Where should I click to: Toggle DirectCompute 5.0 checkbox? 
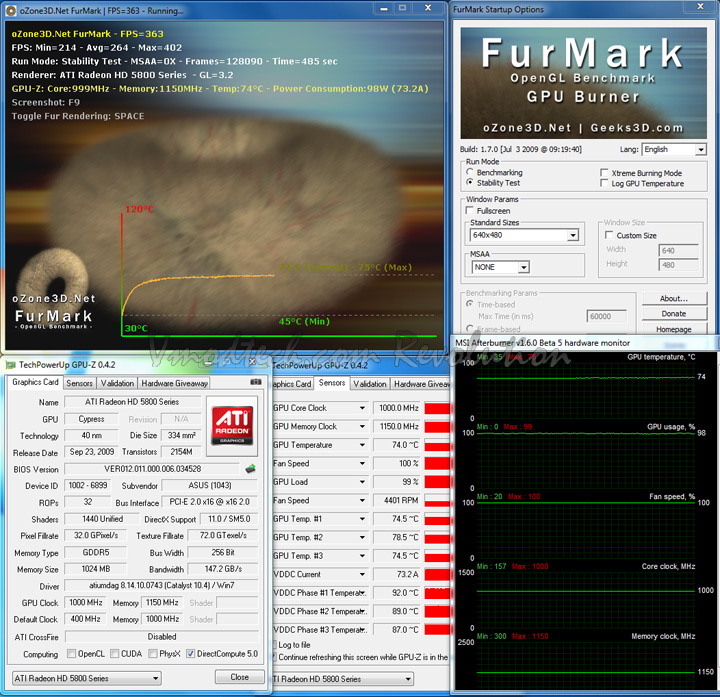(x=191, y=653)
